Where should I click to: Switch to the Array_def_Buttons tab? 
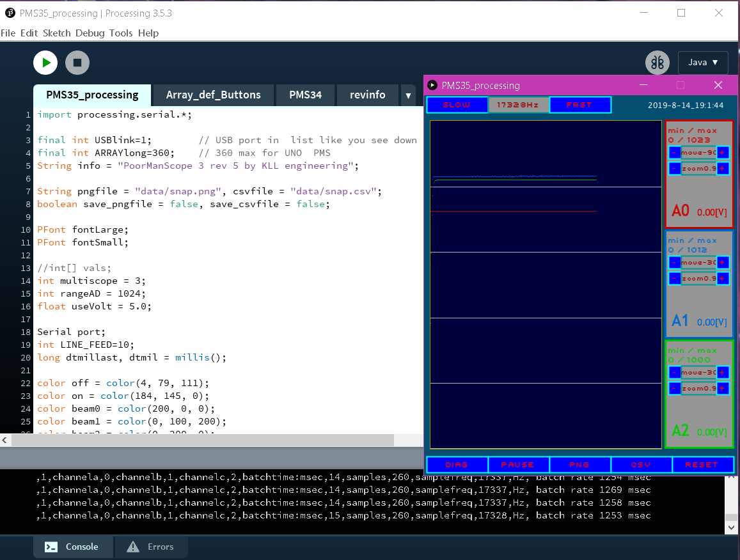213,95
